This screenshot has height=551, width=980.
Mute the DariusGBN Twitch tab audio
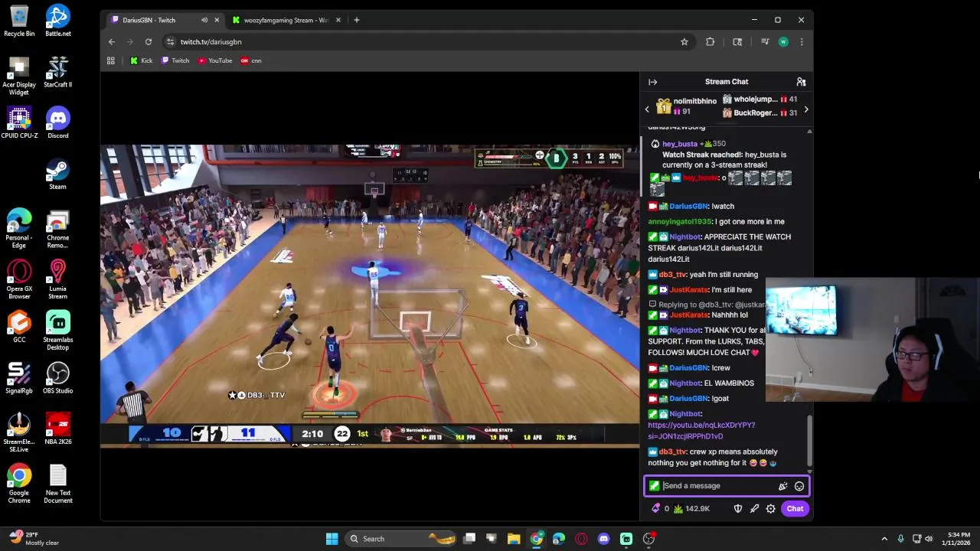pos(204,20)
